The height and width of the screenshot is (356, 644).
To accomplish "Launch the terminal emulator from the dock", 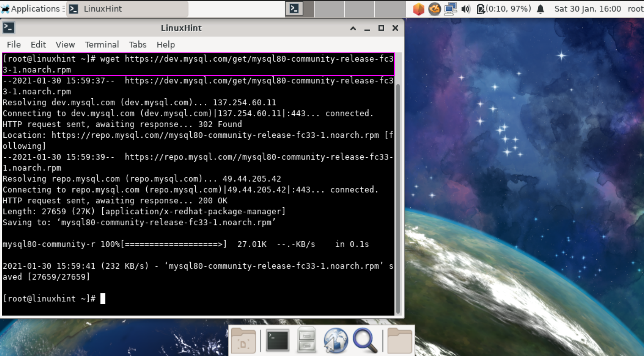I will 278,340.
